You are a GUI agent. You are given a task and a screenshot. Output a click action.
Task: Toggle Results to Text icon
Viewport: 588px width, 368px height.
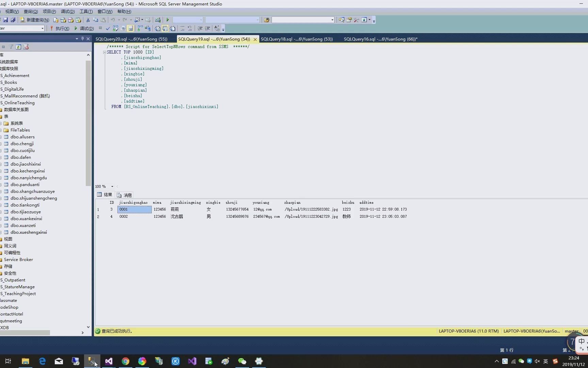coord(157,28)
